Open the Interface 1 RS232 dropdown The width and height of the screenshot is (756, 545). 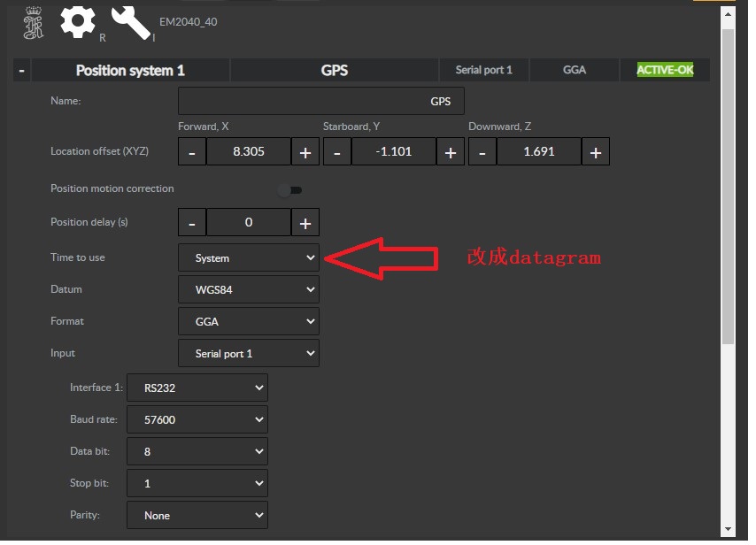[197, 388]
